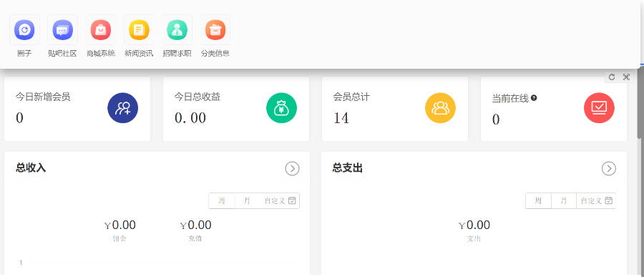Click the refresh icon at top right
644x277 pixels.
click(x=612, y=77)
